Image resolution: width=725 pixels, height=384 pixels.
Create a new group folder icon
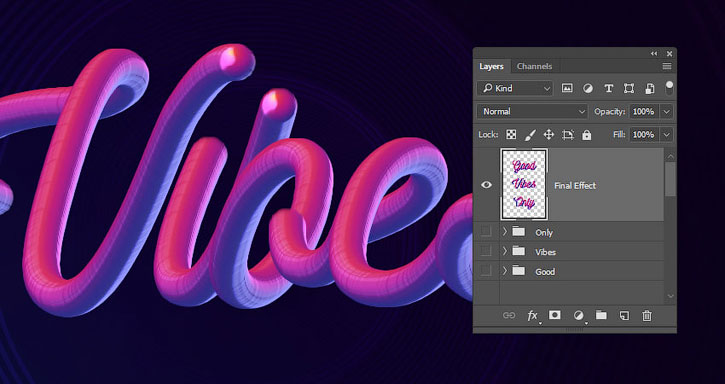pyautogui.click(x=601, y=315)
